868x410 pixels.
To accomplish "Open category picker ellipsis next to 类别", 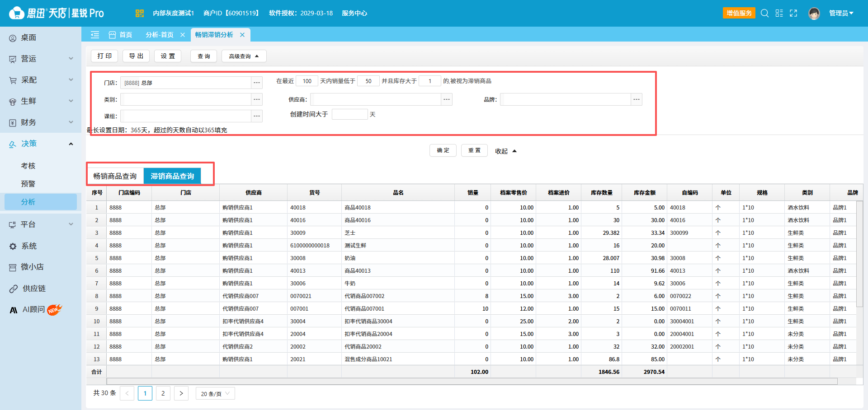I will tap(257, 99).
